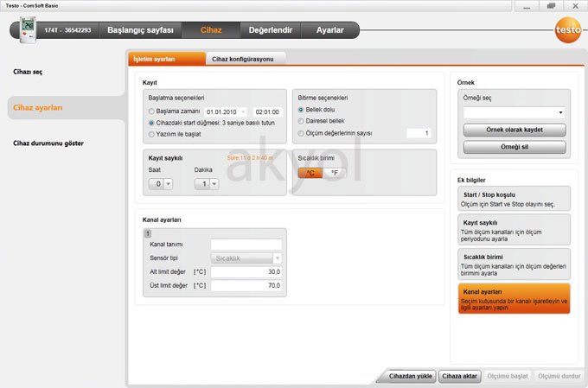The image size is (588, 388).
Task: Switch temperature unit to °F
Action: tap(335, 173)
